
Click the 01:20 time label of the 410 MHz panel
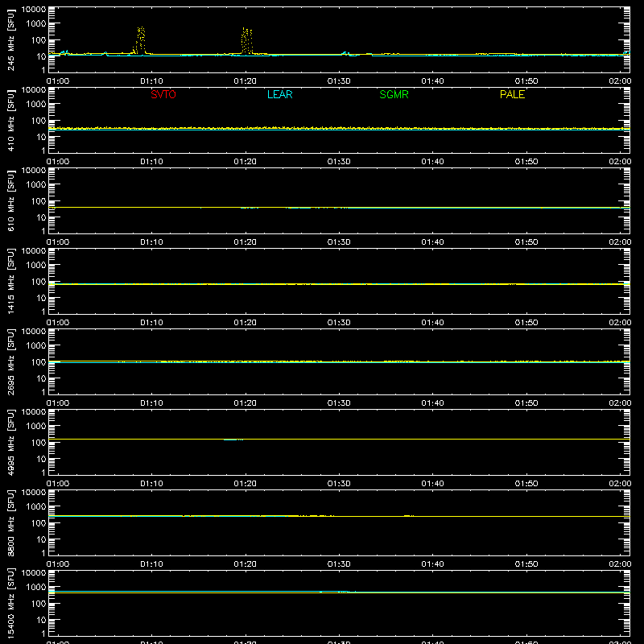point(246,162)
